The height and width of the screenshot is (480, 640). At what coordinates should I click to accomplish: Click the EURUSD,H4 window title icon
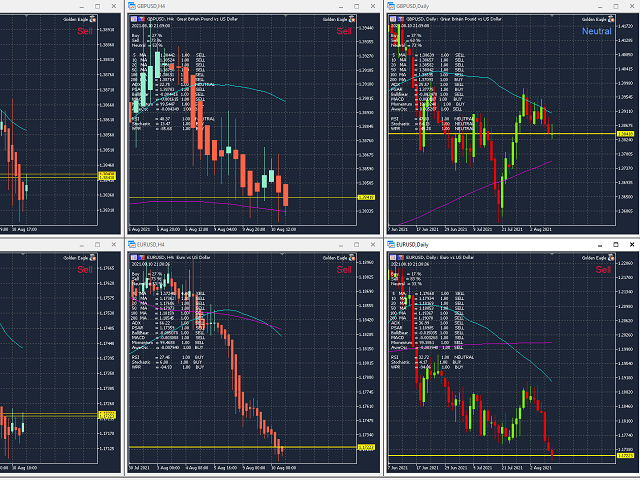131,244
